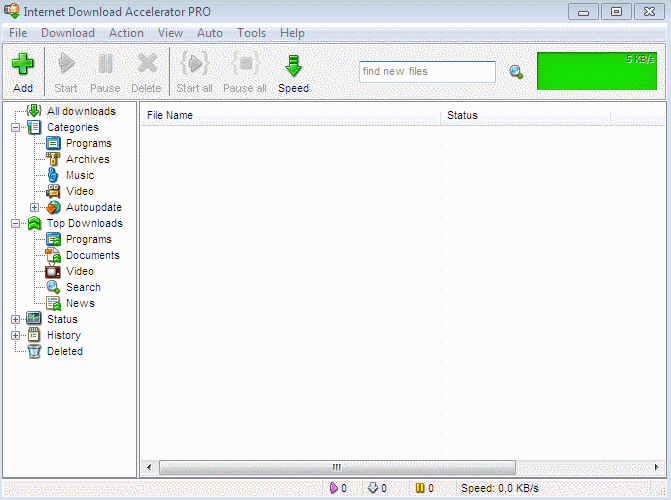Open the Video category under Categories
The width and height of the screenshot is (671, 500).
click(x=80, y=191)
